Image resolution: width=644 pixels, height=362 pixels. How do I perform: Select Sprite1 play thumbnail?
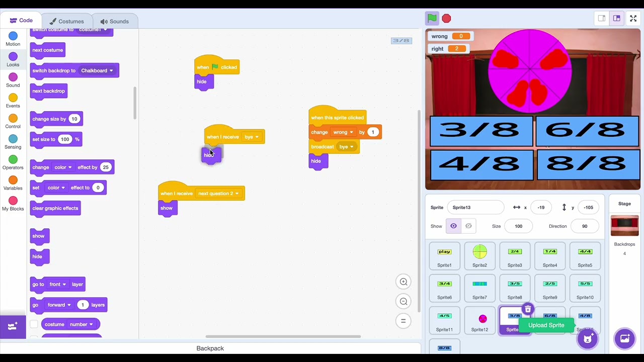pyautogui.click(x=444, y=255)
